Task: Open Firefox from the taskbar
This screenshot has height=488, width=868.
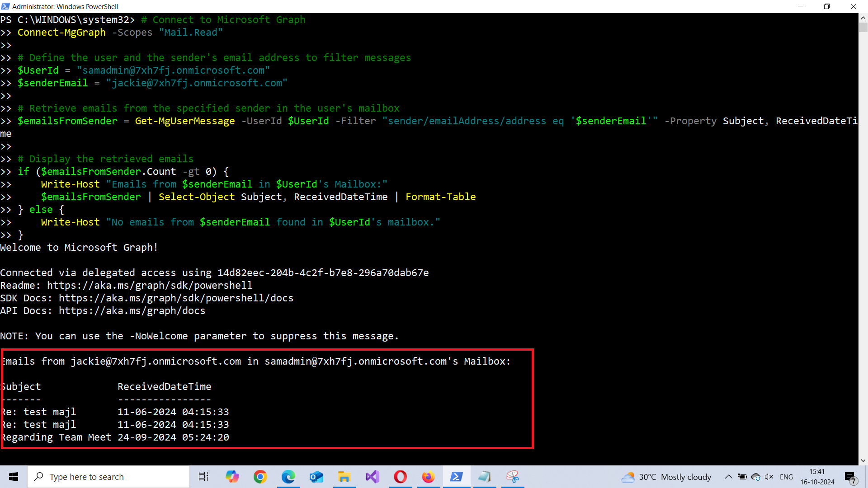Action: click(x=428, y=477)
